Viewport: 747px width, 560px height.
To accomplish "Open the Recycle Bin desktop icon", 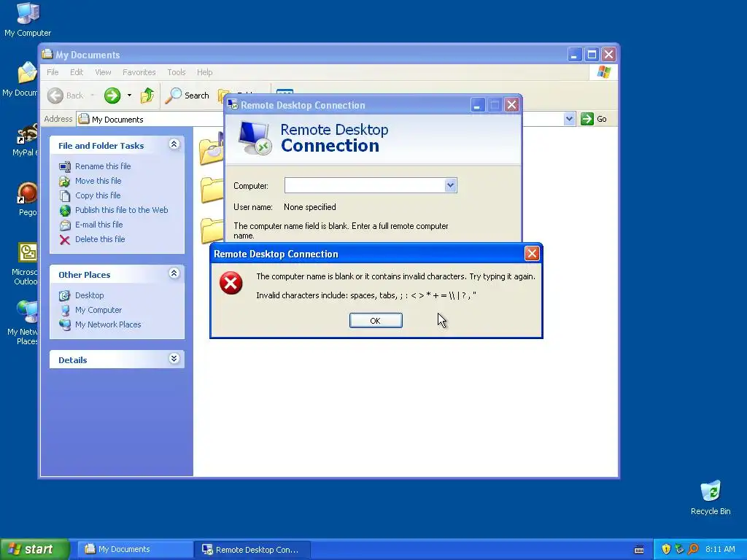I will (x=711, y=497).
